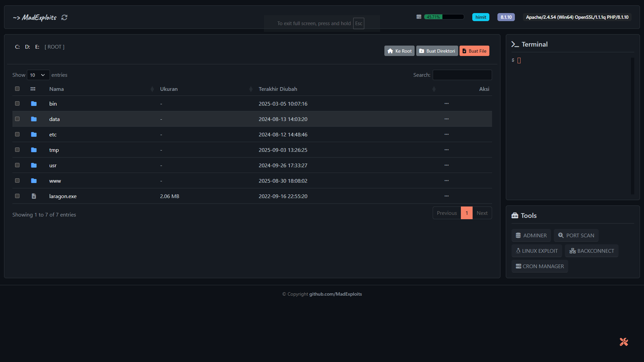Click the grid view icon in table header

tap(33, 89)
